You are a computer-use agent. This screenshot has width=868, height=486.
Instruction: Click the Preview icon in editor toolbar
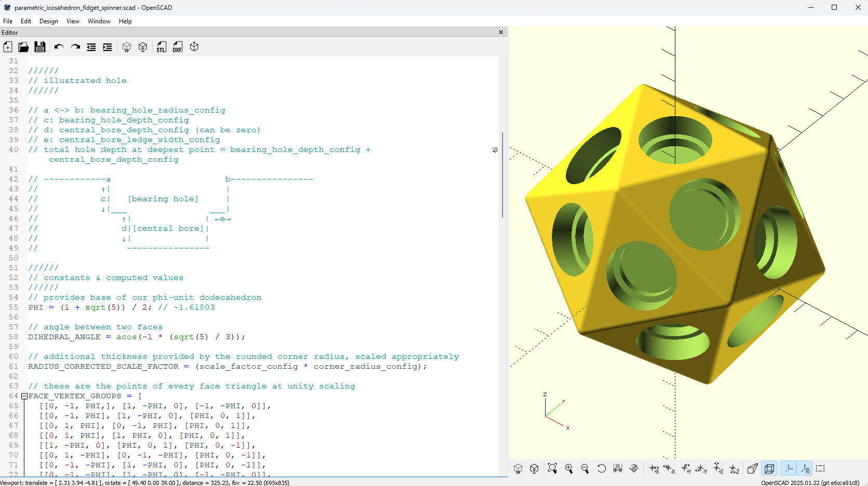coord(127,47)
